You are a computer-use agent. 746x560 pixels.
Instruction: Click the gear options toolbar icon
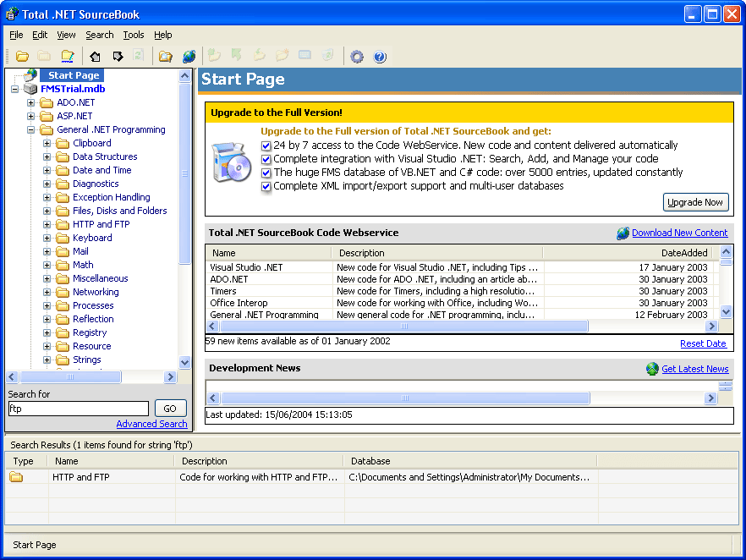357,57
